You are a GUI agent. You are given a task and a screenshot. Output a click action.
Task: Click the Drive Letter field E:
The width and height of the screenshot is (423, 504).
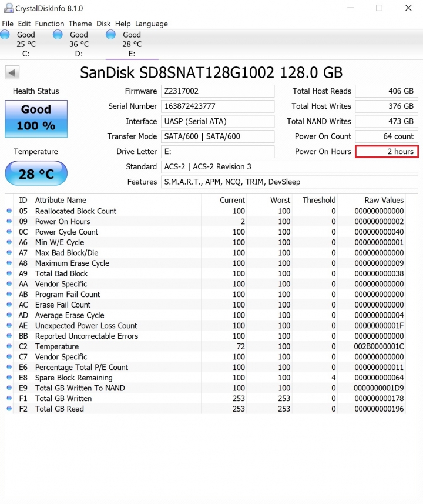[x=217, y=151]
